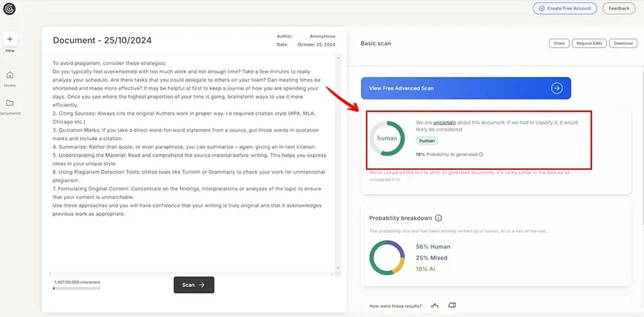Open the Feedback button
Viewport: 644px width, 317px height.
coord(619,9)
